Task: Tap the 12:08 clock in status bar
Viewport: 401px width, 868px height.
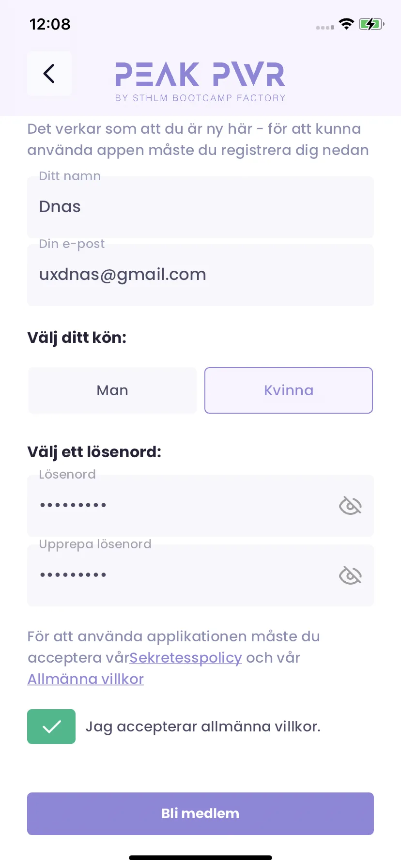Action: (x=50, y=24)
